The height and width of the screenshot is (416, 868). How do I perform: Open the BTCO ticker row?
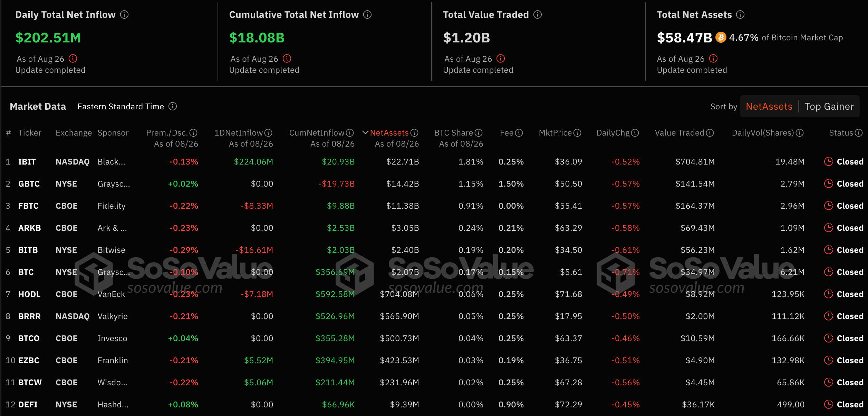tap(434, 338)
